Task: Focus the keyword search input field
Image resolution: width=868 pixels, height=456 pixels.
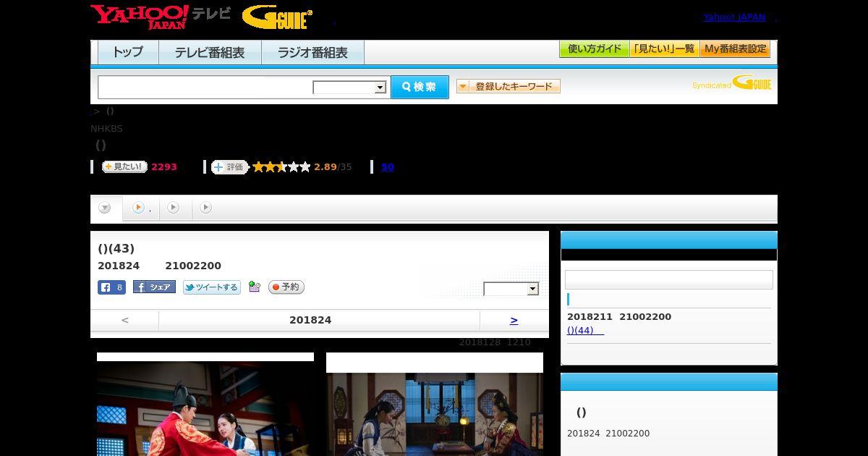Action: [x=205, y=88]
